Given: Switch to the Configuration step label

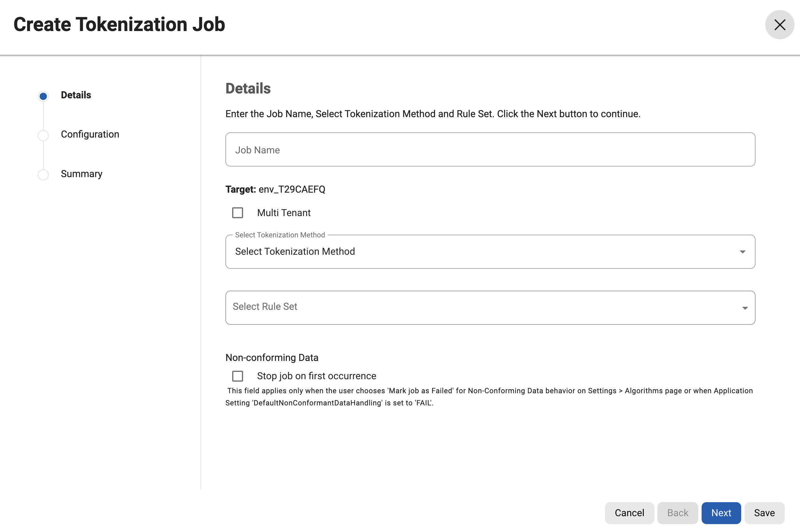Looking at the screenshot, I should click(x=90, y=134).
